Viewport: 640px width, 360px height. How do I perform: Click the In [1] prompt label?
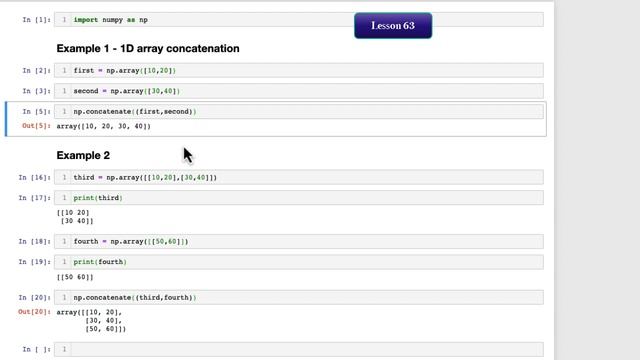pos(37,20)
